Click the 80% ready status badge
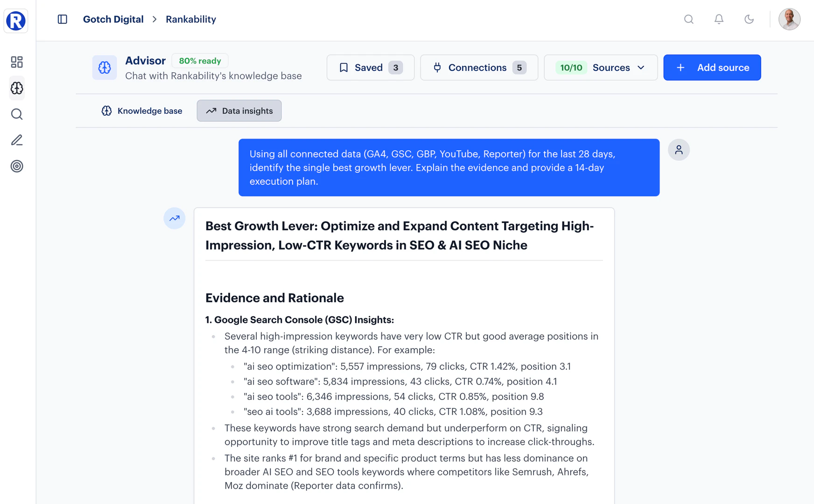This screenshot has height=504, width=814. (x=200, y=61)
